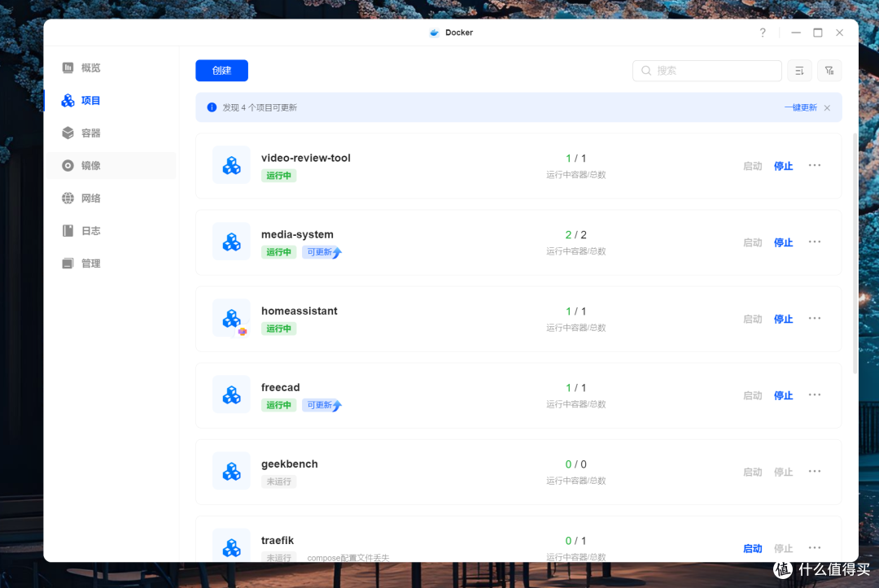Viewport: 879px width, 588px height.
Task: Click the video-review-tool project icon
Action: click(x=231, y=165)
